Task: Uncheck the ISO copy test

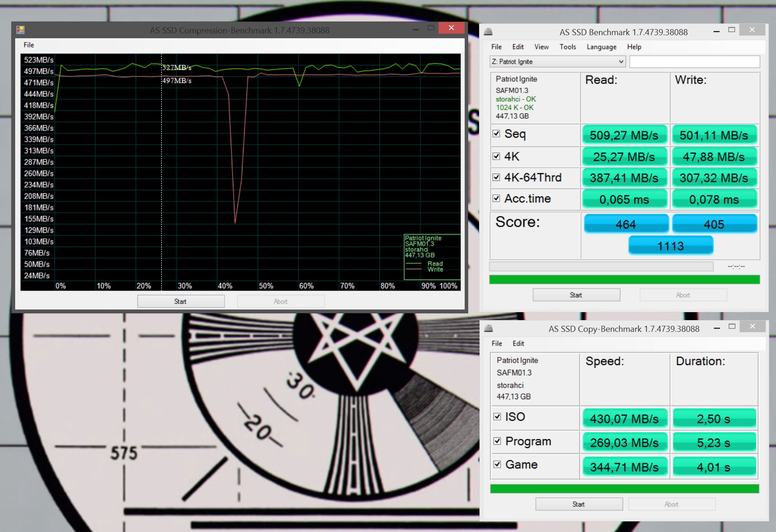Action: pos(497,417)
